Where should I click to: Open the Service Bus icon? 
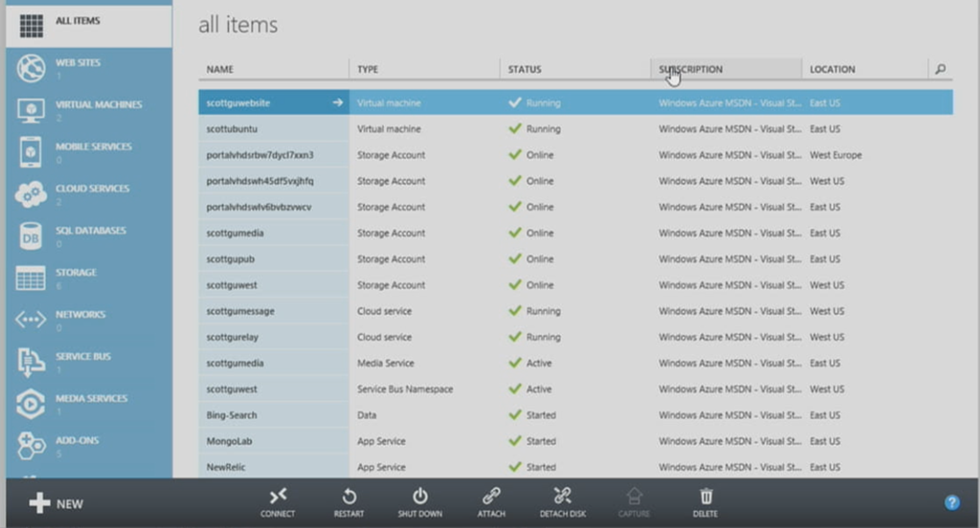click(x=31, y=363)
